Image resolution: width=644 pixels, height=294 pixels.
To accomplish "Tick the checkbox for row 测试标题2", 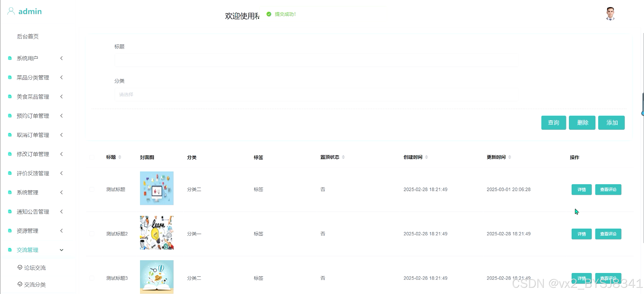I will [92, 234].
